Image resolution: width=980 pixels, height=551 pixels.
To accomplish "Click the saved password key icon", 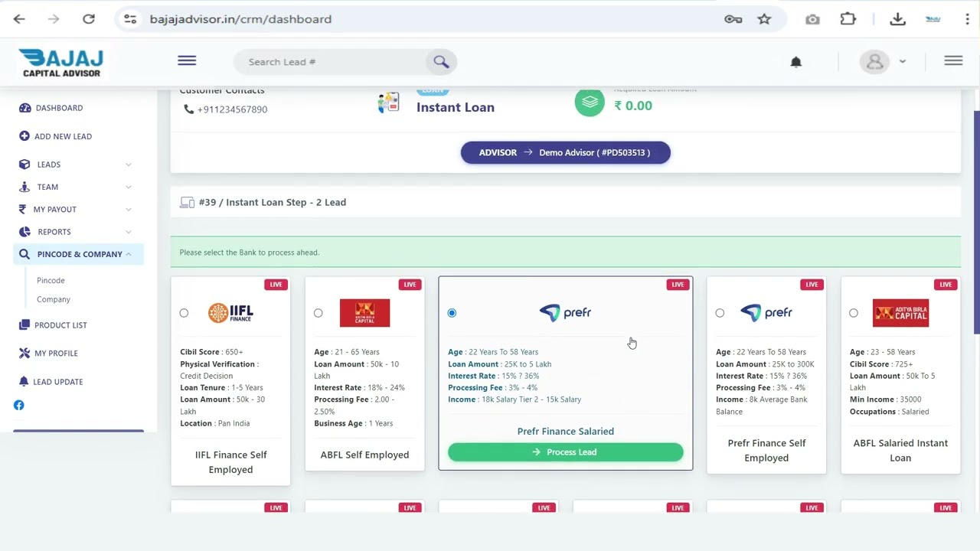I will pos(733,19).
